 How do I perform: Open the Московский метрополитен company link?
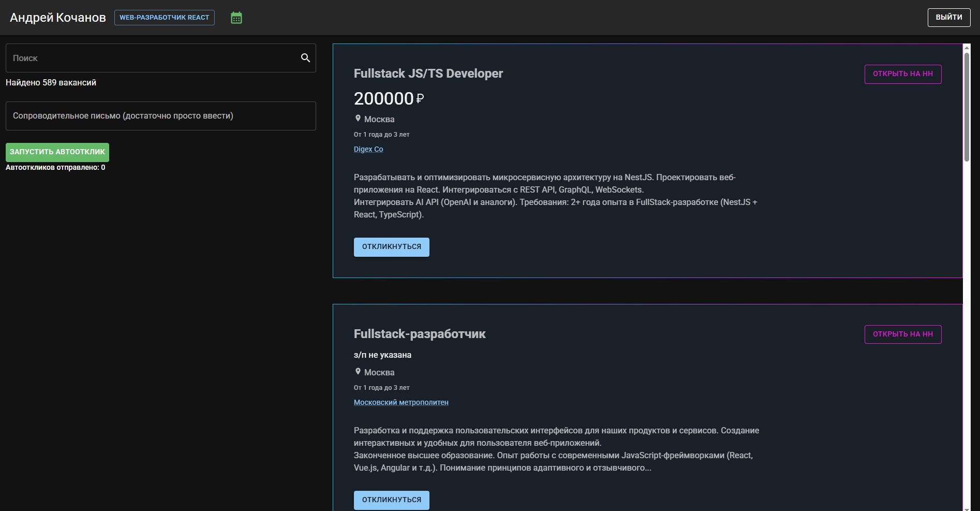pyautogui.click(x=401, y=402)
